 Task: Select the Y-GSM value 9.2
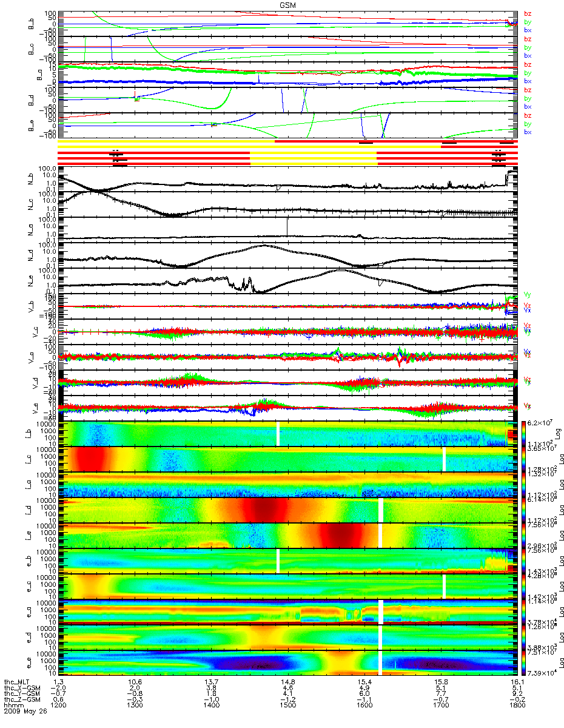coord(517,693)
